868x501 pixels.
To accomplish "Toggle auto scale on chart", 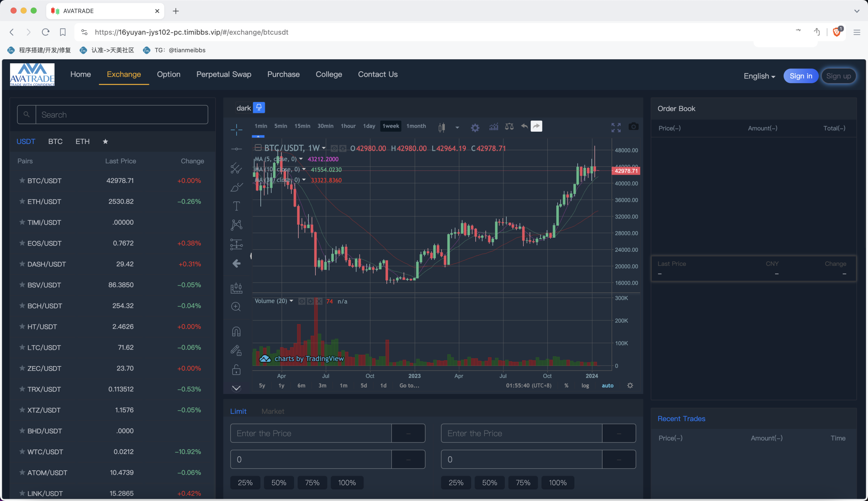I will pos(608,386).
